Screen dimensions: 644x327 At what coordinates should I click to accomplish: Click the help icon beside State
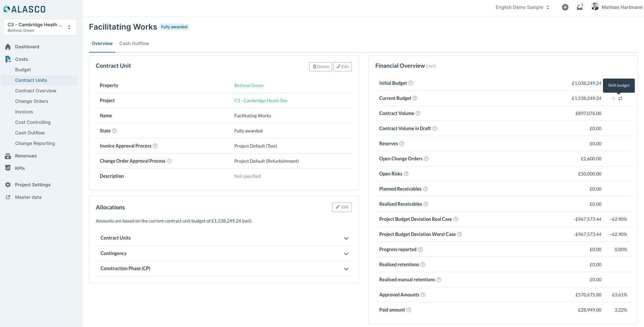pyautogui.click(x=115, y=131)
